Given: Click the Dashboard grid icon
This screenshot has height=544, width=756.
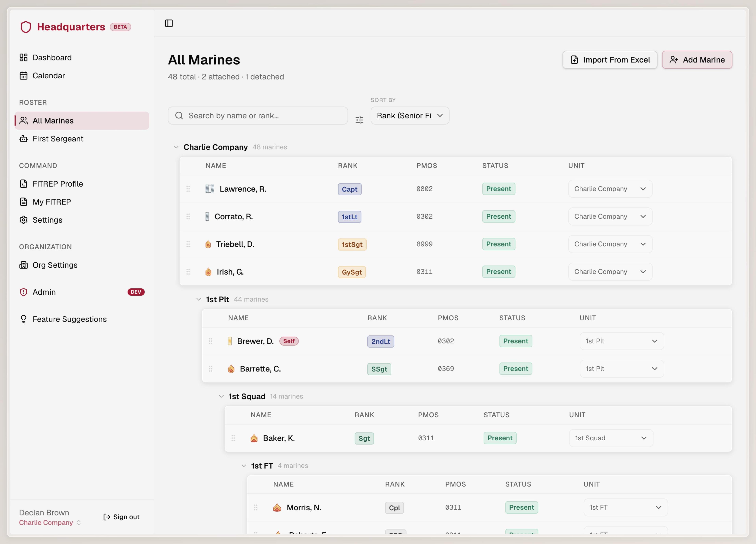Looking at the screenshot, I should point(23,57).
